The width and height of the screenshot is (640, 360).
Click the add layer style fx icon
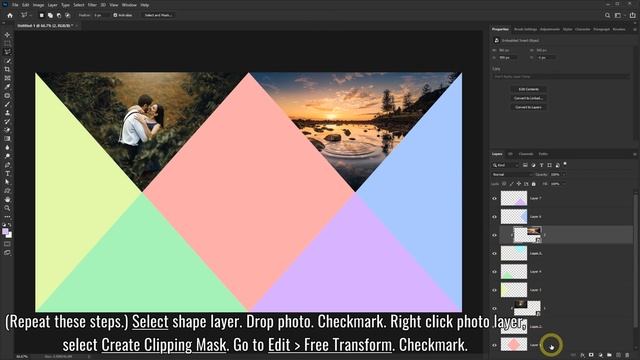582,355
